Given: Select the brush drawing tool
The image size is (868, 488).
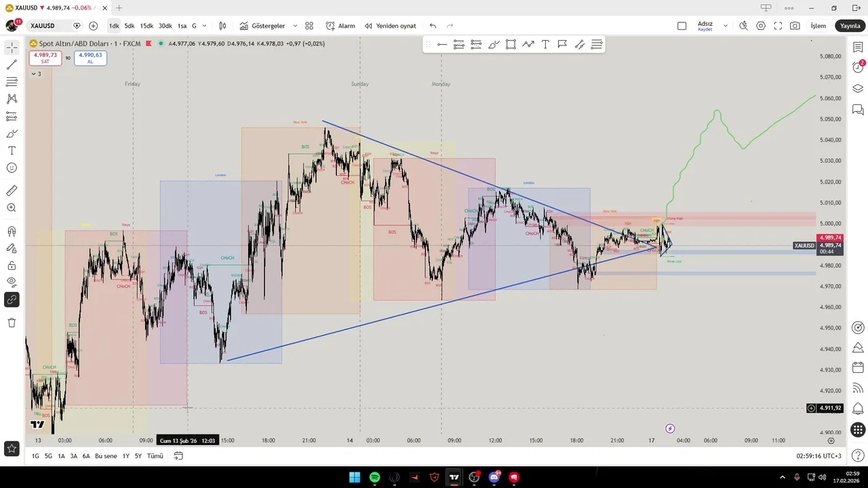Looking at the screenshot, I should tap(12, 134).
